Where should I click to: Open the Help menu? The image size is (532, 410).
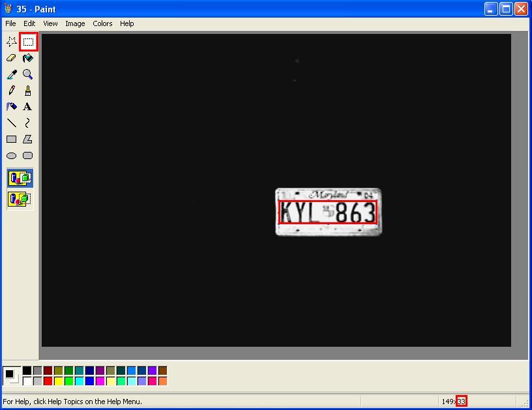coord(127,23)
